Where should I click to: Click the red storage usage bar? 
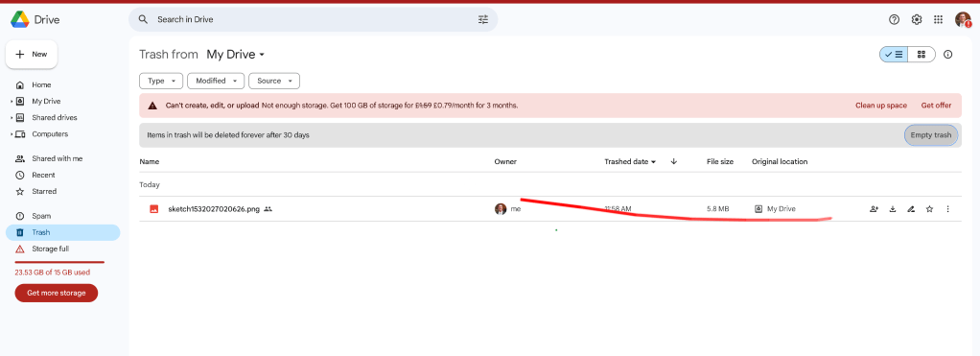coord(59,262)
